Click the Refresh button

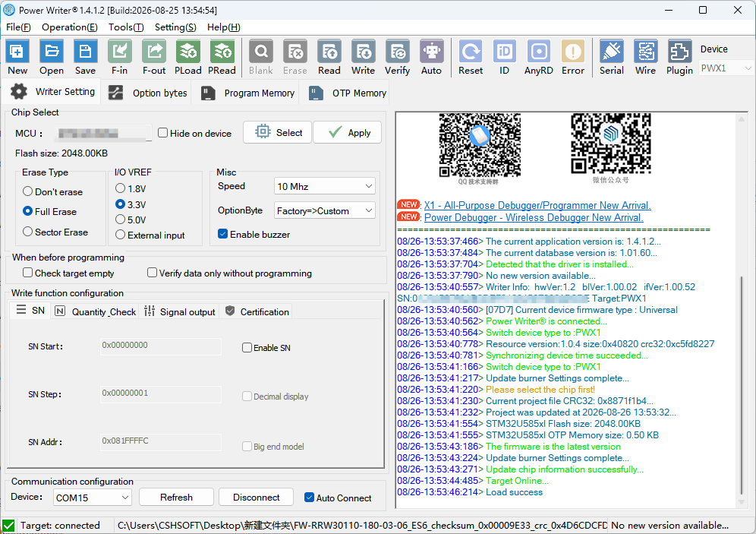tap(176, 497)
